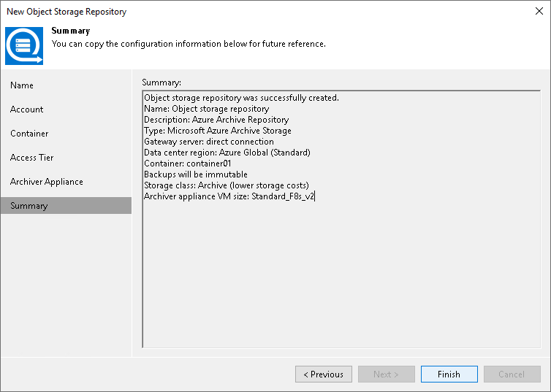Click 'Backups will be immutable' line
Screen dimensions: 551x392
196,174
